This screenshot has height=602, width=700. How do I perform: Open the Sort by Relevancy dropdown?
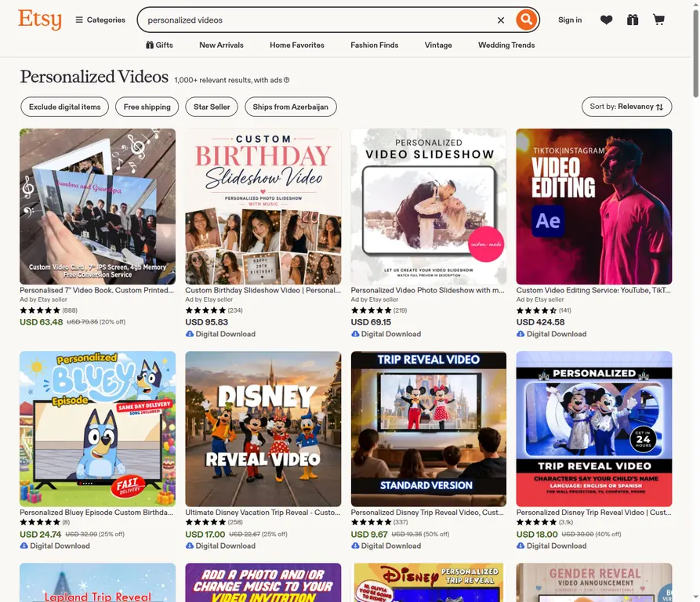coord(626,107)
